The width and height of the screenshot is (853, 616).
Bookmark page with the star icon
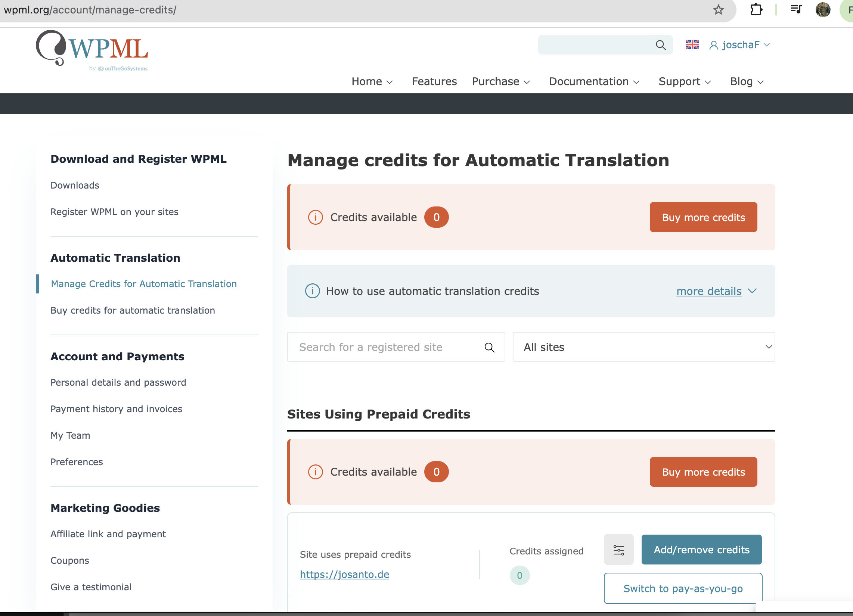click(x=718, y=10)
